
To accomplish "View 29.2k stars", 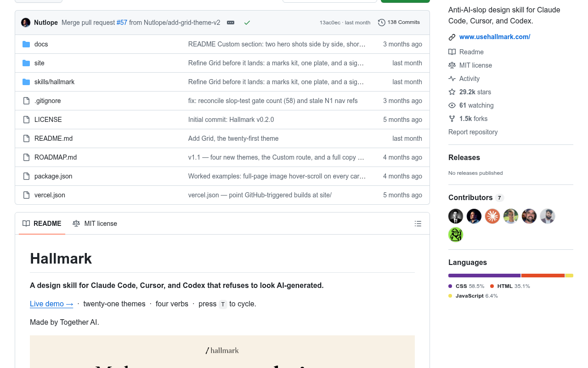I will point(475,92).
